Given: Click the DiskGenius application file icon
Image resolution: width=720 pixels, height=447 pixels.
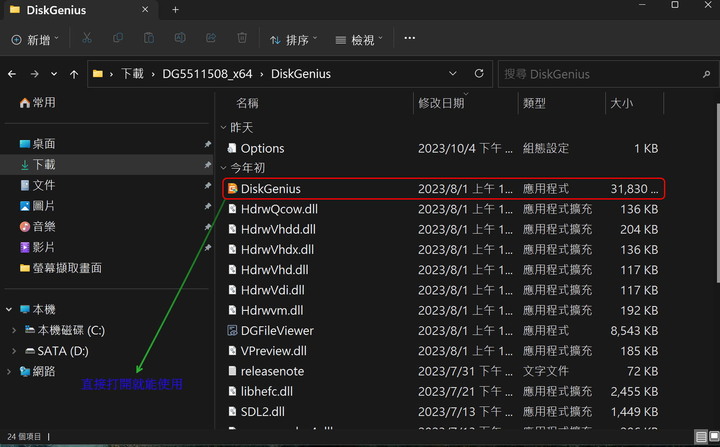Looking at the screenshot, I should [x=233, y=188].
